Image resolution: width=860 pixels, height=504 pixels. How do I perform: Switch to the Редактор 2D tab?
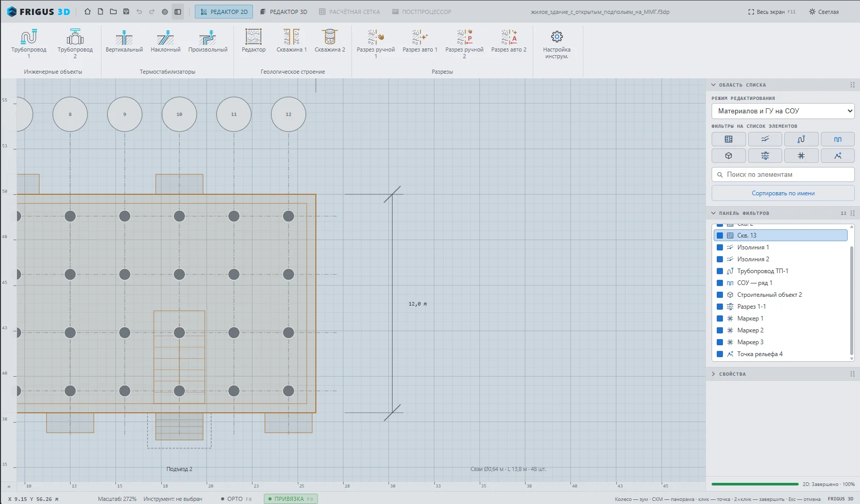tap(224, 12)
